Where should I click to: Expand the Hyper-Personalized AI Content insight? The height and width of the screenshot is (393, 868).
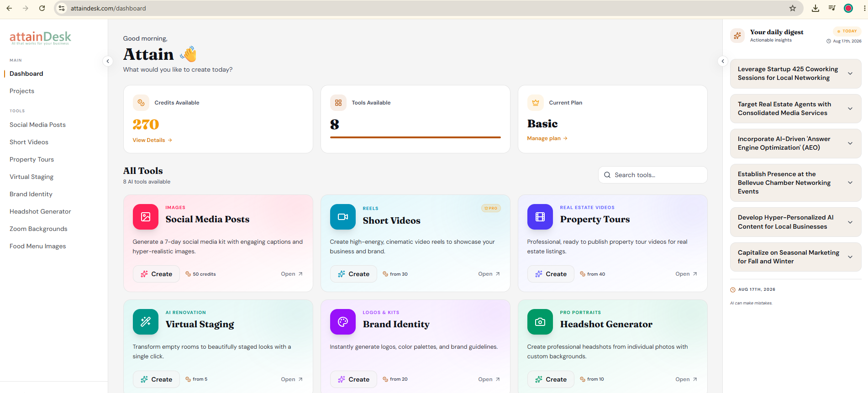pos(850,222)
